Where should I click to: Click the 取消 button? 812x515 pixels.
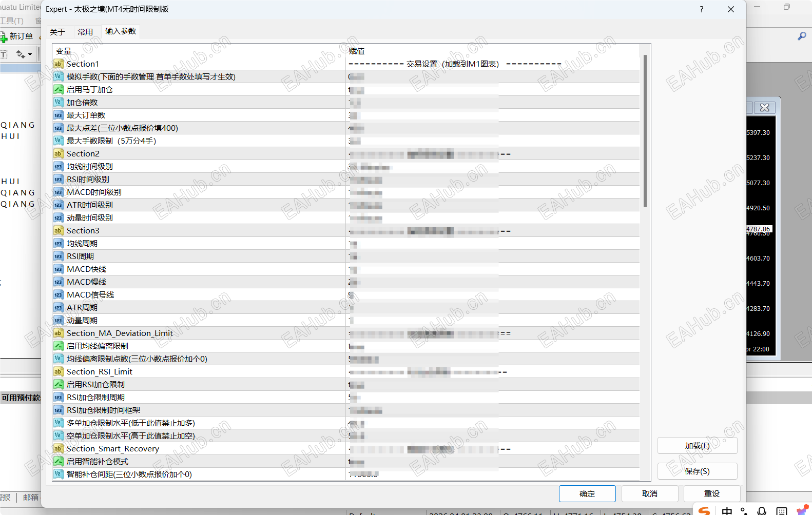coord(650,493)
